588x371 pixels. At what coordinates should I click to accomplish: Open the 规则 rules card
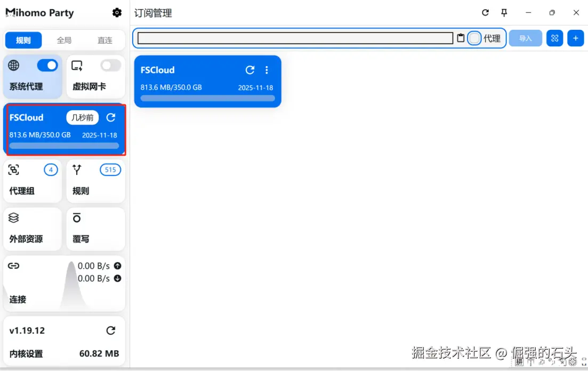[95, 181]
